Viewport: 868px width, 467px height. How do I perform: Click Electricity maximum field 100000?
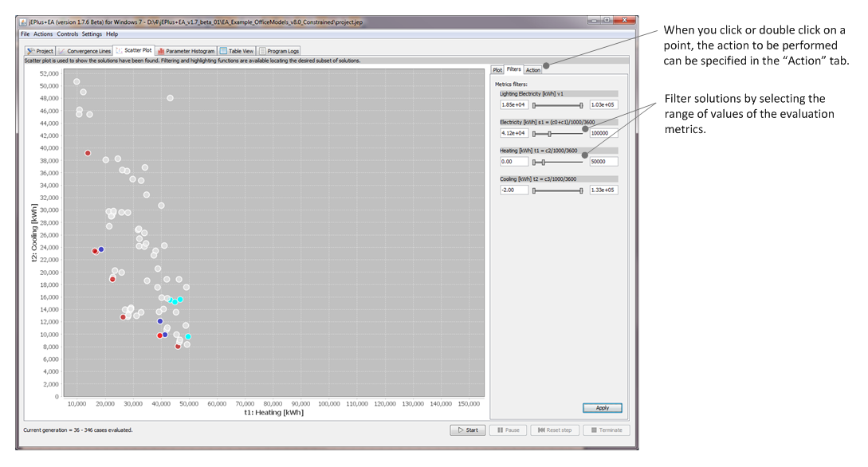pyautogui.click(x=603, y=133)
